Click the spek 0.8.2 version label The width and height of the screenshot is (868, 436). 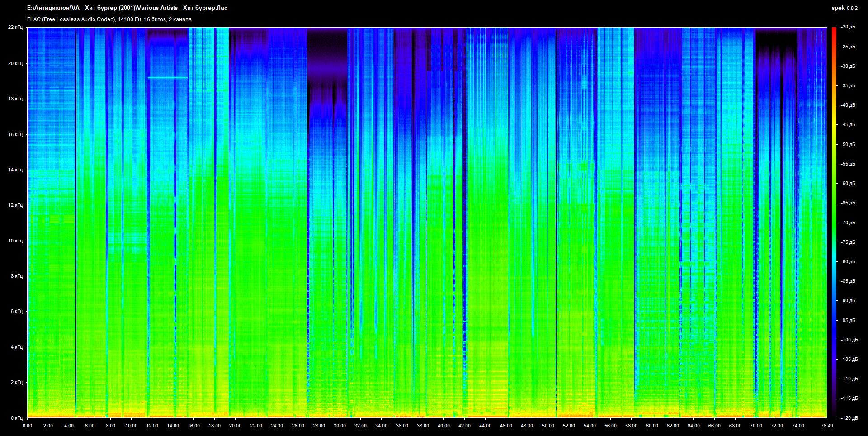click(x=844, y=8)
